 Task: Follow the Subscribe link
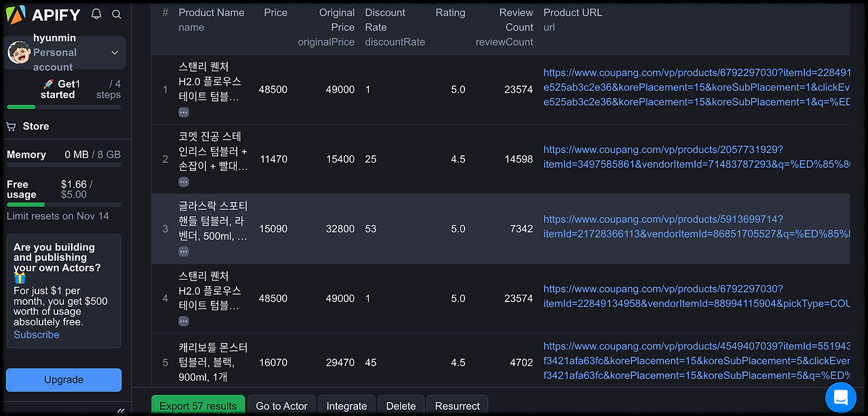[x=37, y=335]
